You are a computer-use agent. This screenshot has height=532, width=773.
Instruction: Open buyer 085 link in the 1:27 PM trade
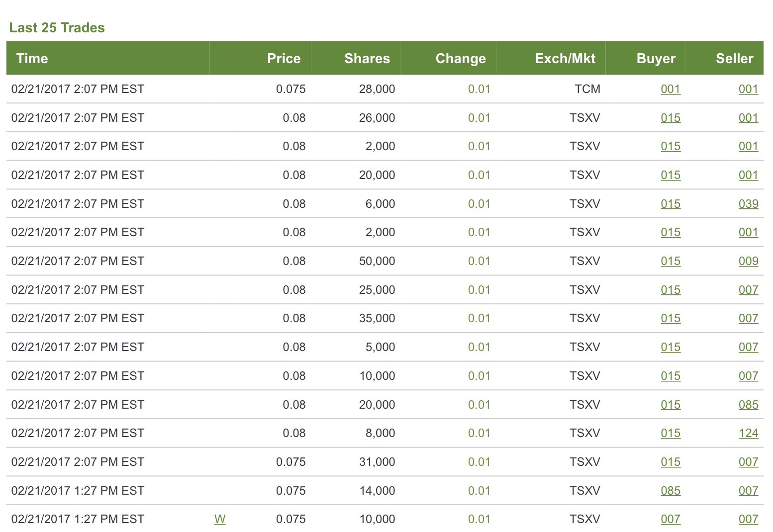(671, 491)
